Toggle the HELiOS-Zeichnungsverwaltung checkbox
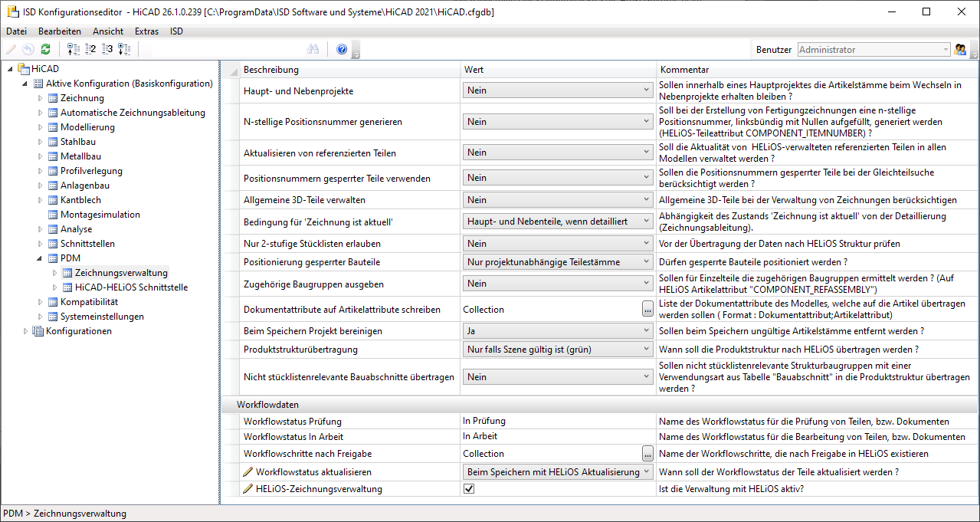Viewport: 980px width, 522px height. click(x=470, y=488)
